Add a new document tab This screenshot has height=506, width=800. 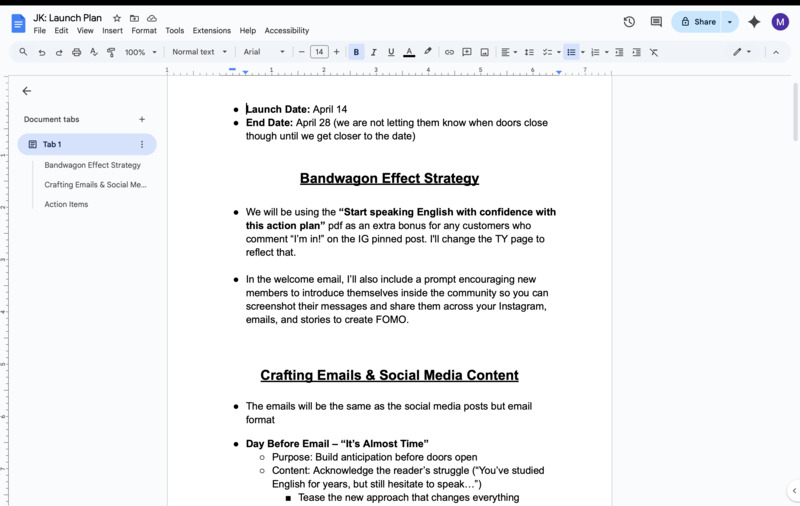coord(142,119)
